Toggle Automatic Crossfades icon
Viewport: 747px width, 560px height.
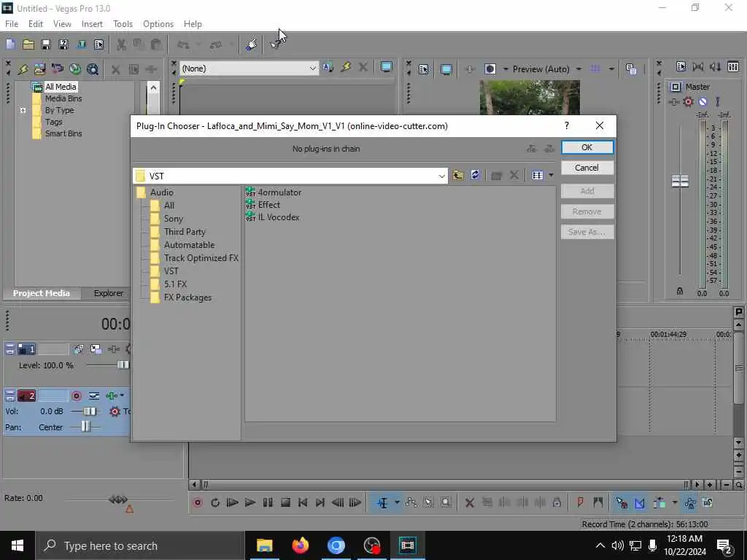639,502
